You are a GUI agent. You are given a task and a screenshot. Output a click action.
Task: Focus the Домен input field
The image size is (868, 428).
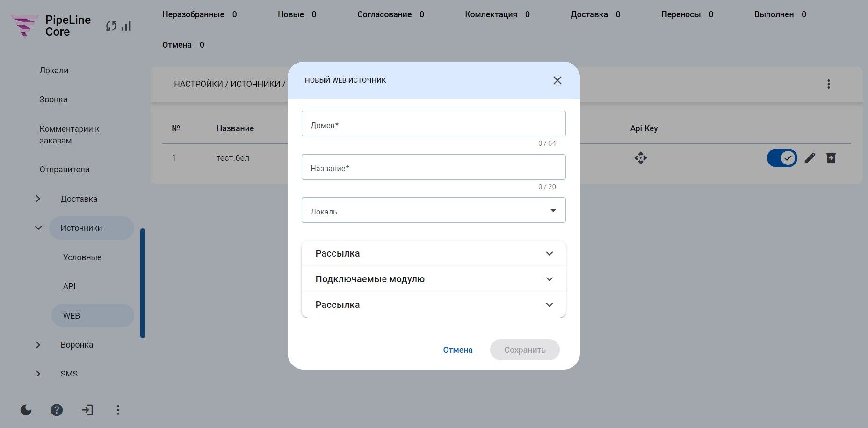[x=434, y=124]
